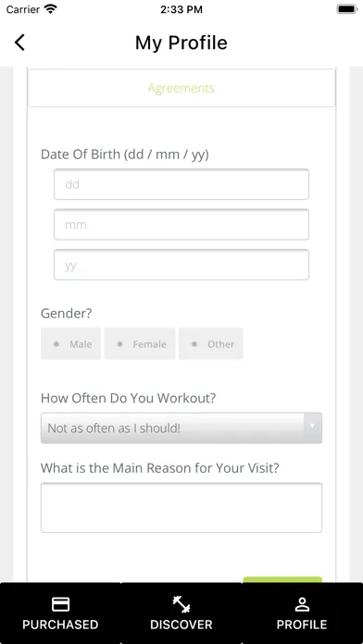This screenshot has width=363, height=644.
Task: Focus the yy year input field
Action: (181, 265)
